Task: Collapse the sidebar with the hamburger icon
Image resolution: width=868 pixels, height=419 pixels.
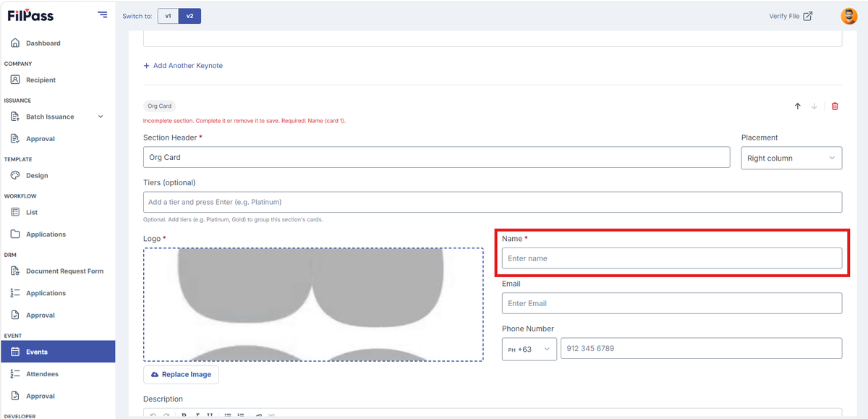Action: click(102, 14)
